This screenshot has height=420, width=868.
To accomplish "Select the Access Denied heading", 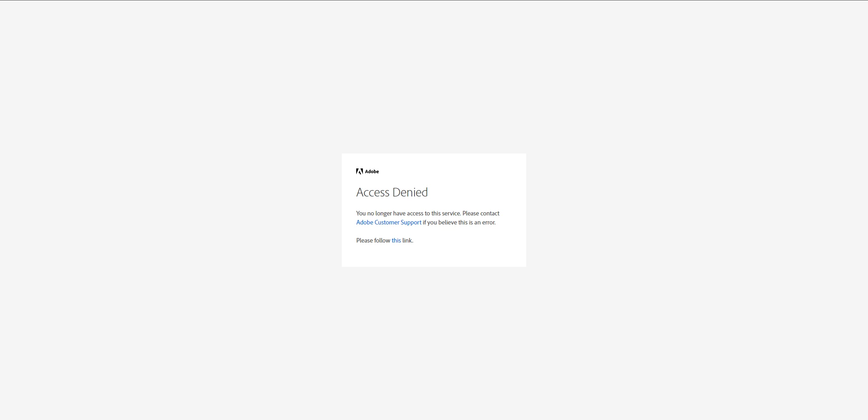I will pos(392,192).
